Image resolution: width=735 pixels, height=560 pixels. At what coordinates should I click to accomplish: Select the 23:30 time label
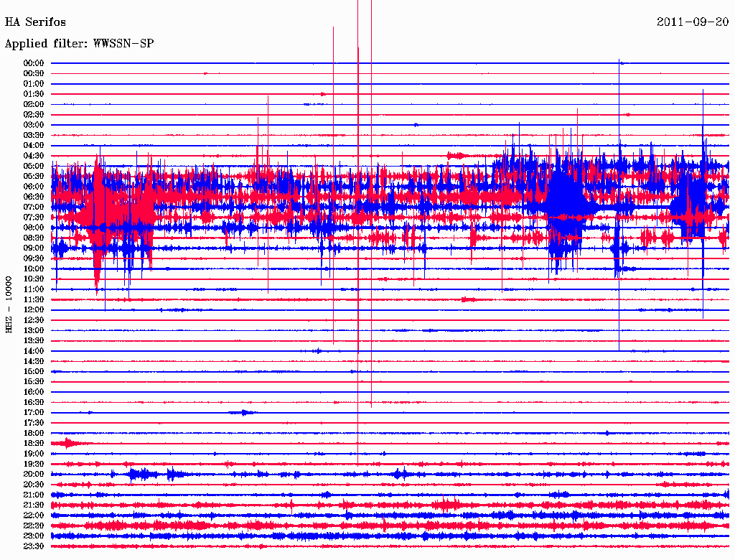click(x=34, y=546)
